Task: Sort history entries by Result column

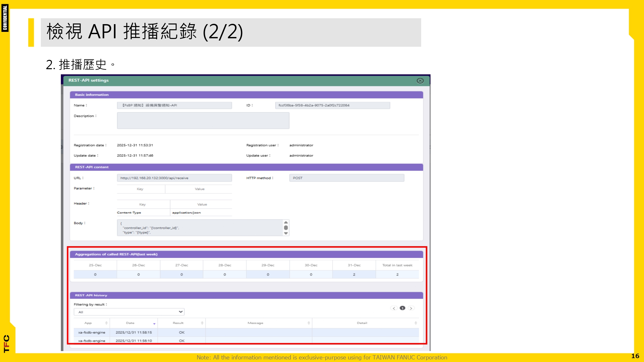Action: (x=202, y=323)
